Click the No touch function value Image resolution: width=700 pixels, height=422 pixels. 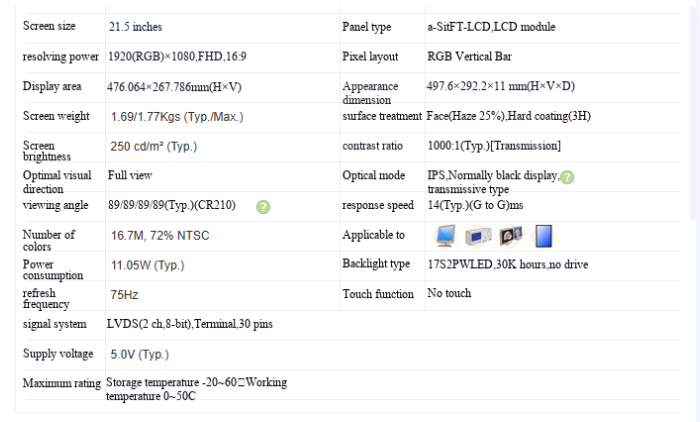coord(449,293)
